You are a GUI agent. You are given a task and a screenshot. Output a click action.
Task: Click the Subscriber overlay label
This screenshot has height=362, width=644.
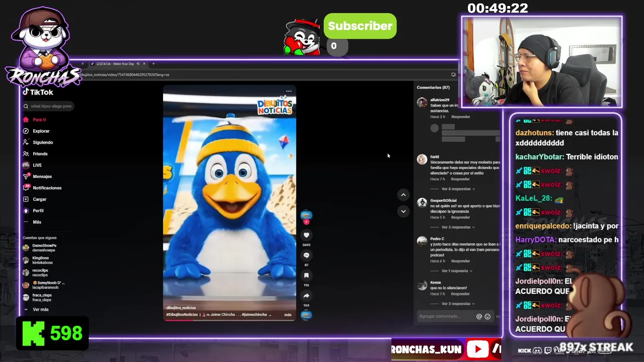(x=360, y=26)
